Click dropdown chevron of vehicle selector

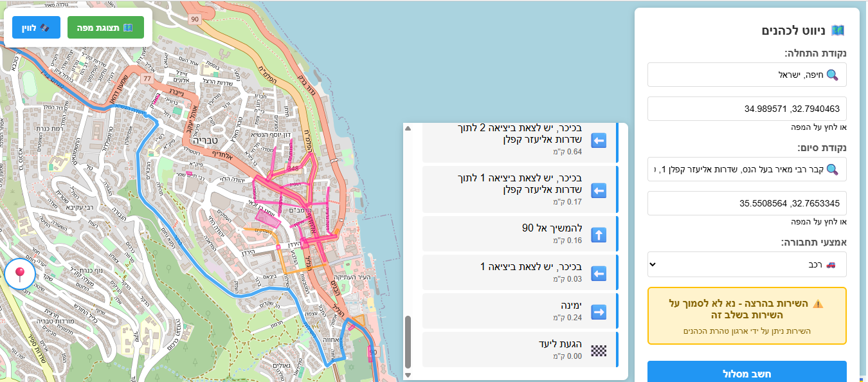pyautogui.click(x=654, y=264)
